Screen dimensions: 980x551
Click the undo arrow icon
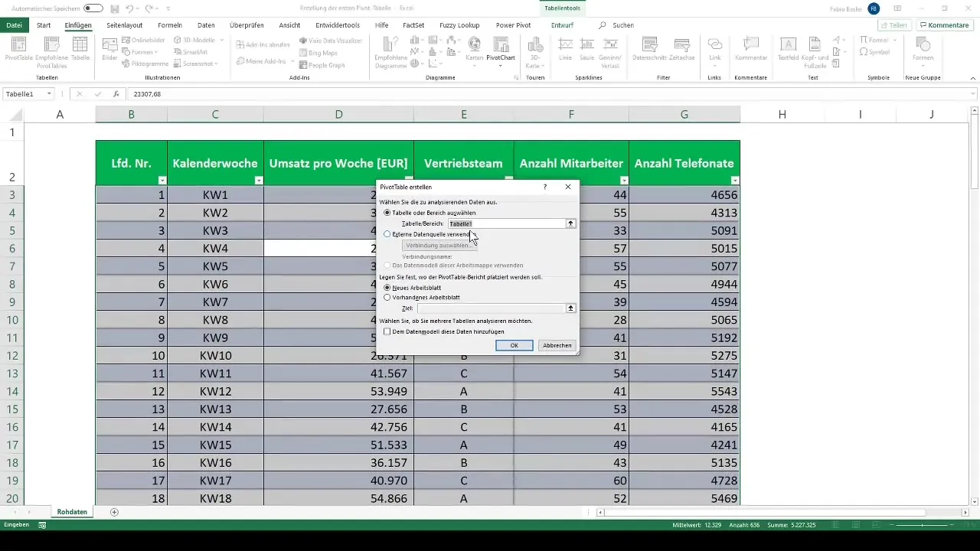(131, 8)
